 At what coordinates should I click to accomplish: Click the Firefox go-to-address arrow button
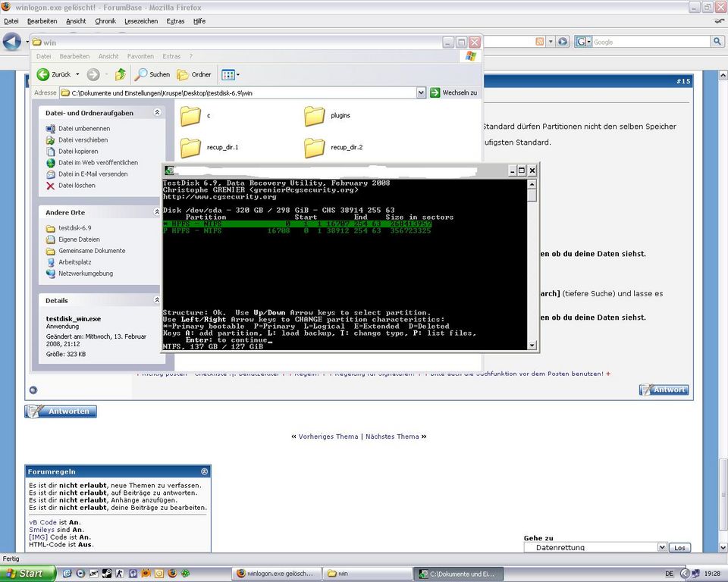pos(563,42)
